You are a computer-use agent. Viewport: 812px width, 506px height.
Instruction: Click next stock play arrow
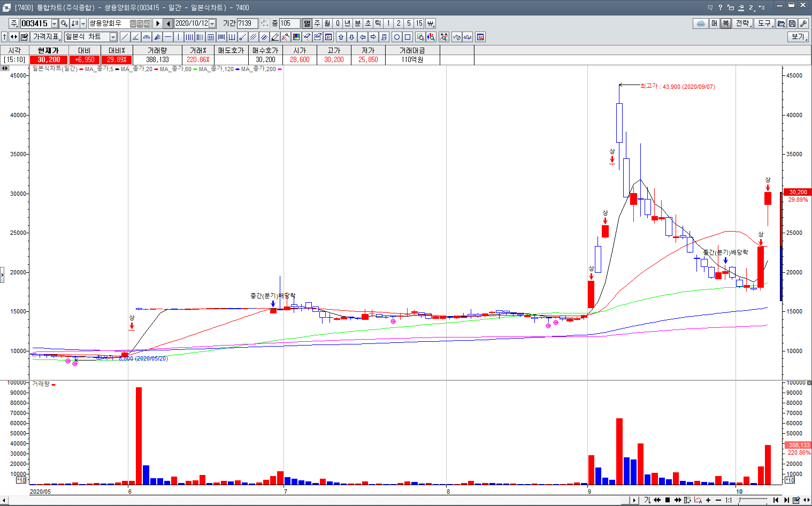157,24
